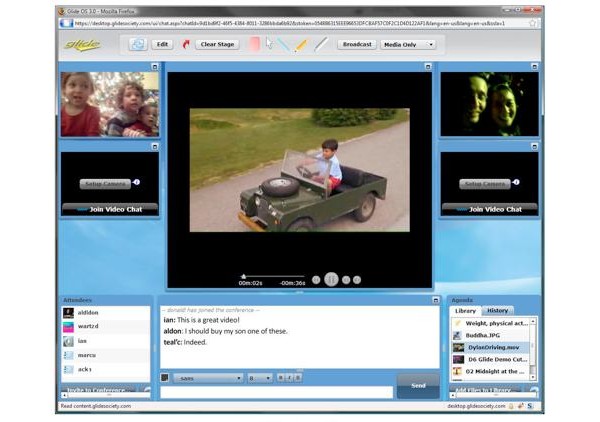This screenshot has height=422, width=600.
Task: Open the font size 8 dropdown
Action: coord(260,378)
